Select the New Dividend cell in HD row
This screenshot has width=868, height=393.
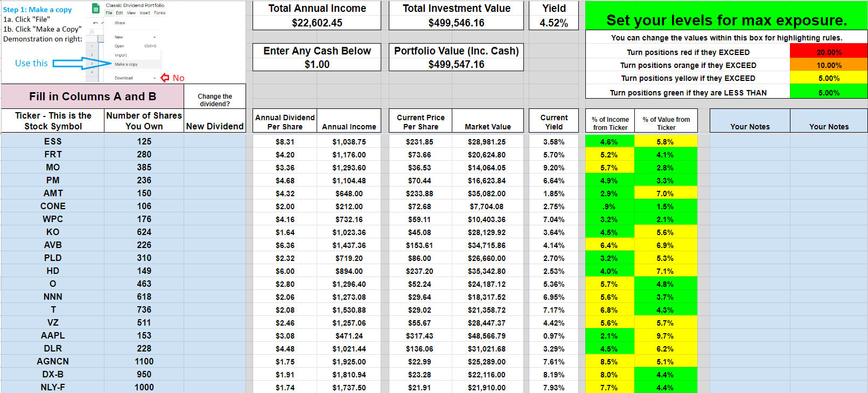pyautogui.click(x=215, y=271)
